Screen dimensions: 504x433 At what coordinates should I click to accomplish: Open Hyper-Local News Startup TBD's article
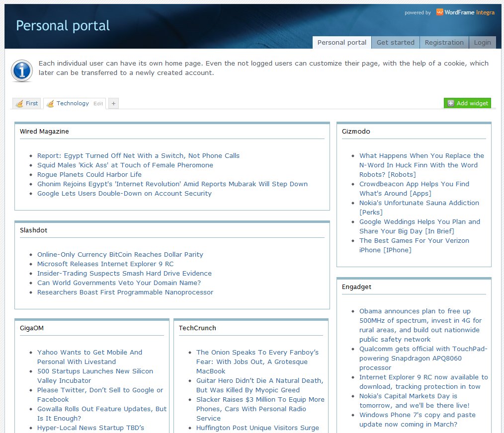coord(90,428)
